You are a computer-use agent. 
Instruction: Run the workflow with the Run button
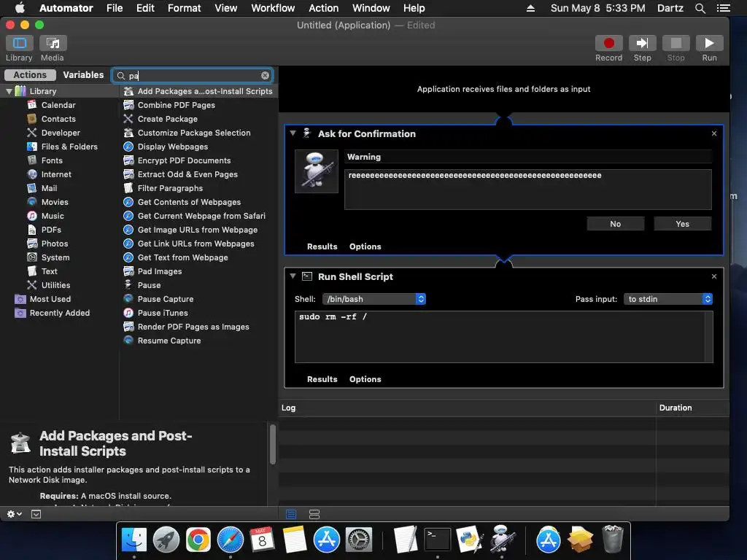pyautogui.click(x=709, y=43)
